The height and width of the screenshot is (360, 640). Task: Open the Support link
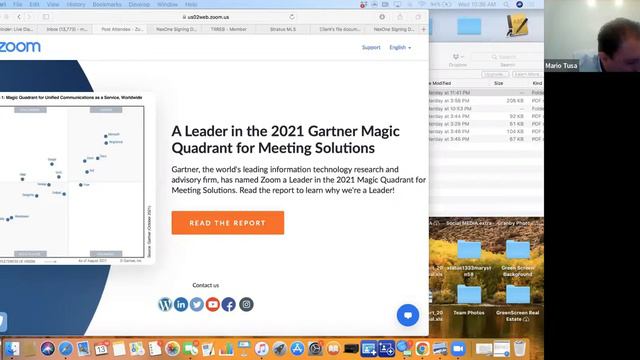pyautogui.click(x=371, y=47)
